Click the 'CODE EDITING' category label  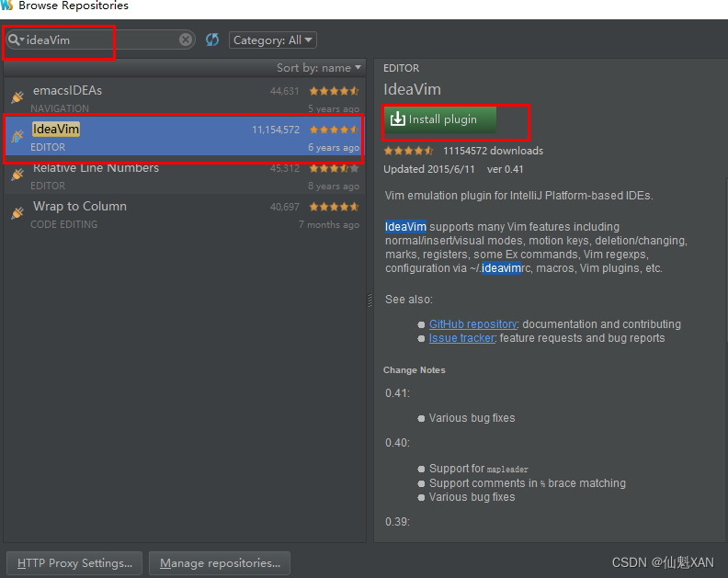[x=63, y=224]
